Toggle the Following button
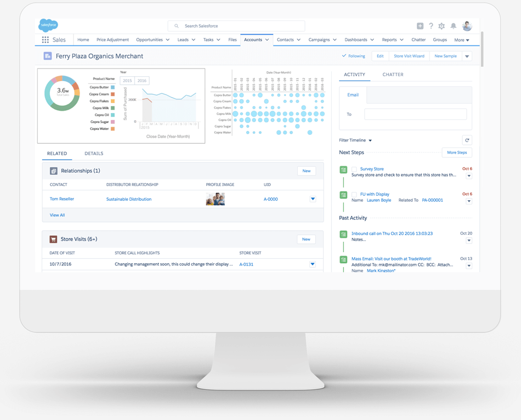 click(353, 56)
